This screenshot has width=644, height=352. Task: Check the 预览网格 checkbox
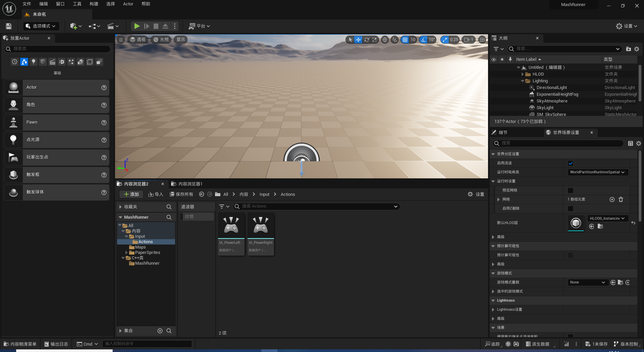click(571, 190)
